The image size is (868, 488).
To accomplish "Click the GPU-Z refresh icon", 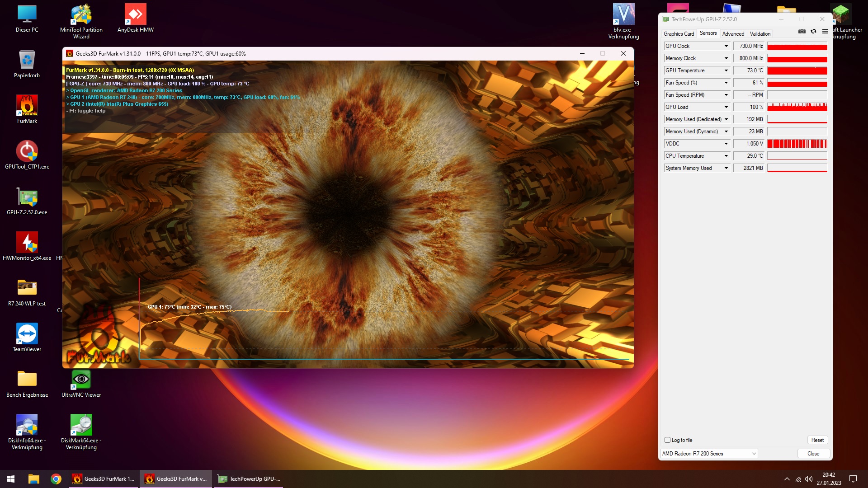I will pyautogui.click(x=813, y=31).
